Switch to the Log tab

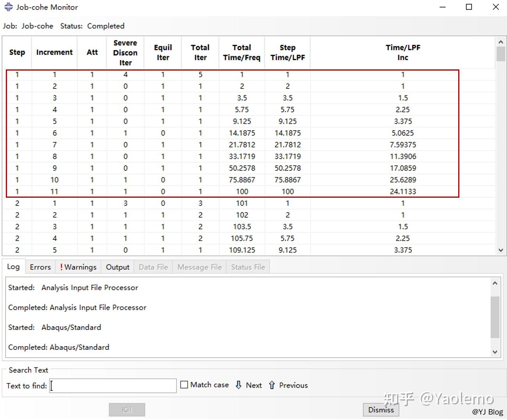tap(13, 267)
